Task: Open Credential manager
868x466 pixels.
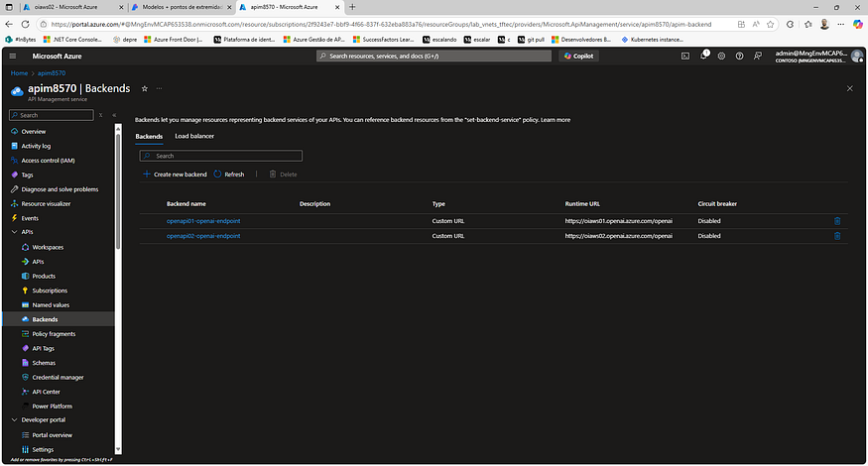Action: (x=59, y=377)
